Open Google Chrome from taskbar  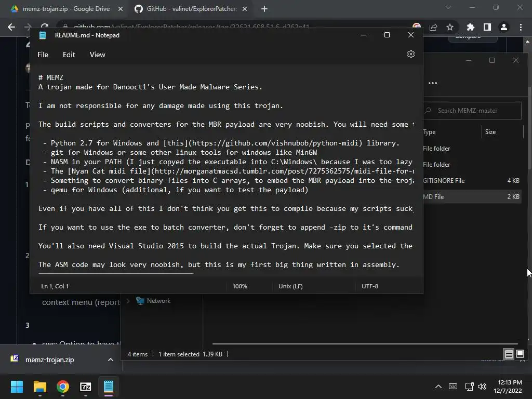point(63,387)
